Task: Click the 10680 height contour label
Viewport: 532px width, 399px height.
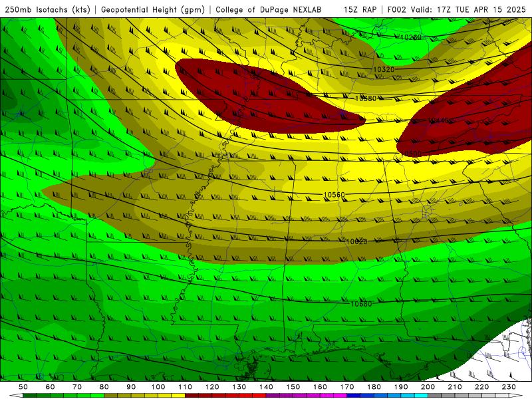Action: coord(361,304)
